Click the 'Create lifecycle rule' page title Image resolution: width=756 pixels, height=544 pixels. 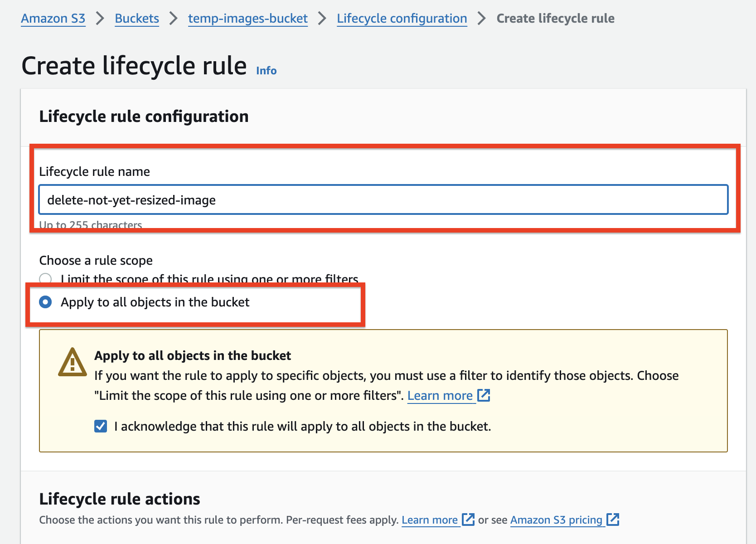[x=134, y=66]
